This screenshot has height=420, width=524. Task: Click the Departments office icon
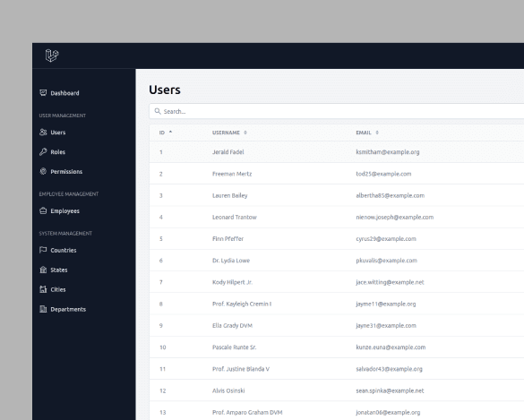click(x=43, y=309)
